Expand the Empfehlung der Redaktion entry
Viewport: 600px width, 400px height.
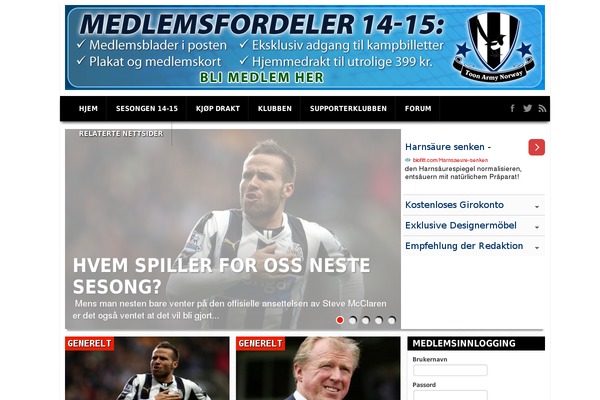(473, 246)
